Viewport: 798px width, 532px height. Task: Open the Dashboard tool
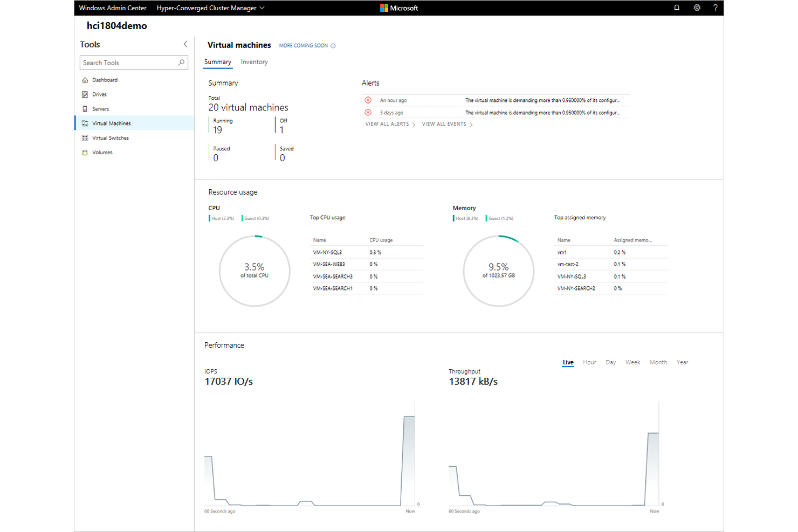(x=105, y=80)
